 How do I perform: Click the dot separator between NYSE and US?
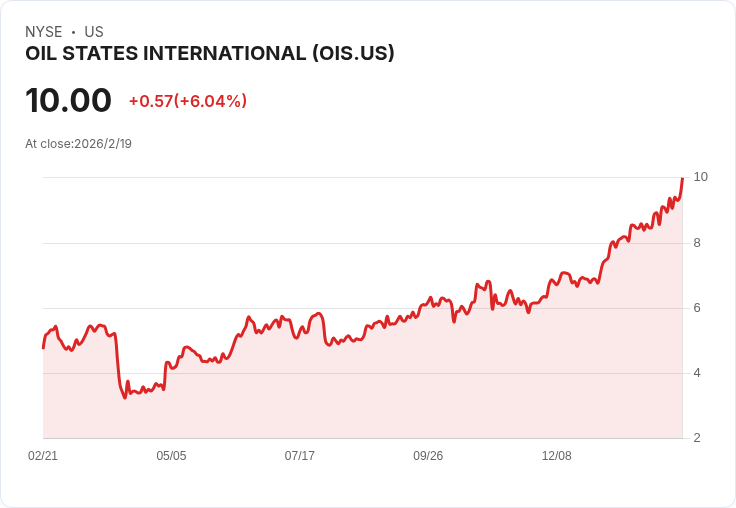pos(73,32)
